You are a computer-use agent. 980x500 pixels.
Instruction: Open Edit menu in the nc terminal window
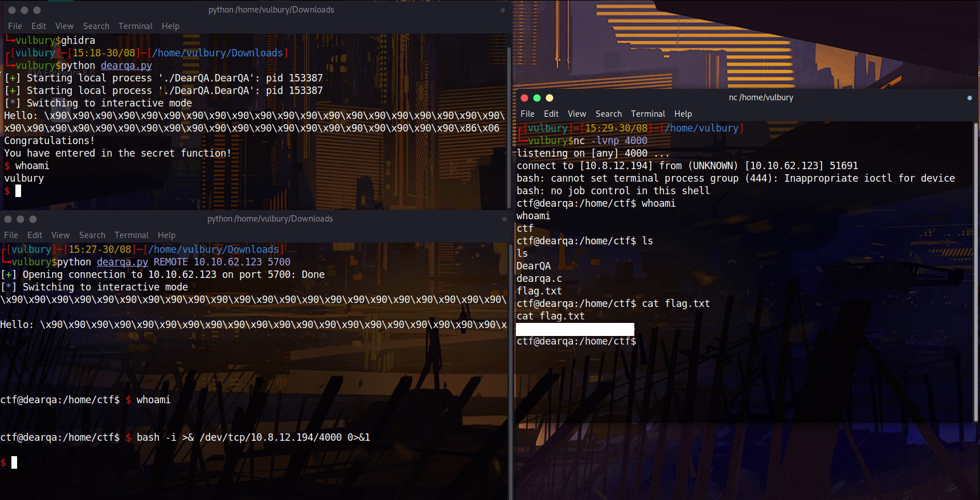(x=551, y=114)
